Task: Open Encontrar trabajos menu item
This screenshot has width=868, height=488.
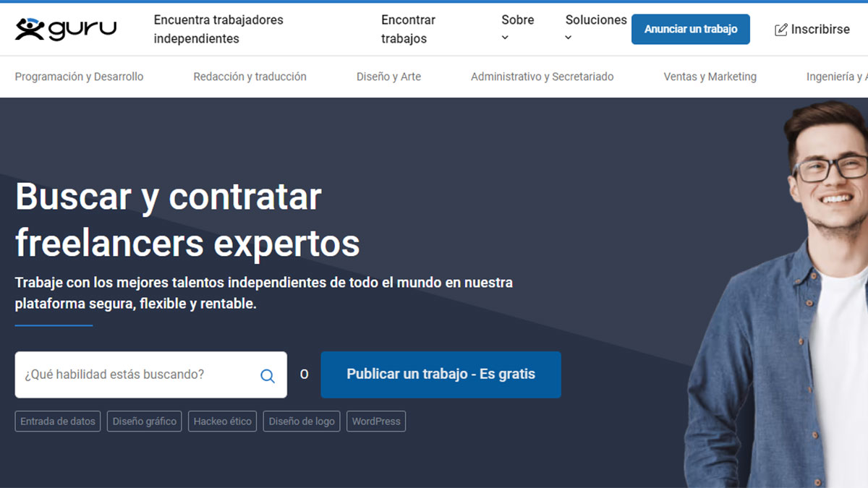Action: tap(408, 29)
